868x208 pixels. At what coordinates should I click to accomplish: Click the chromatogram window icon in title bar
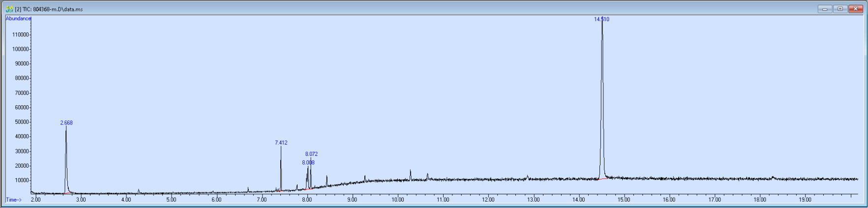9,9
